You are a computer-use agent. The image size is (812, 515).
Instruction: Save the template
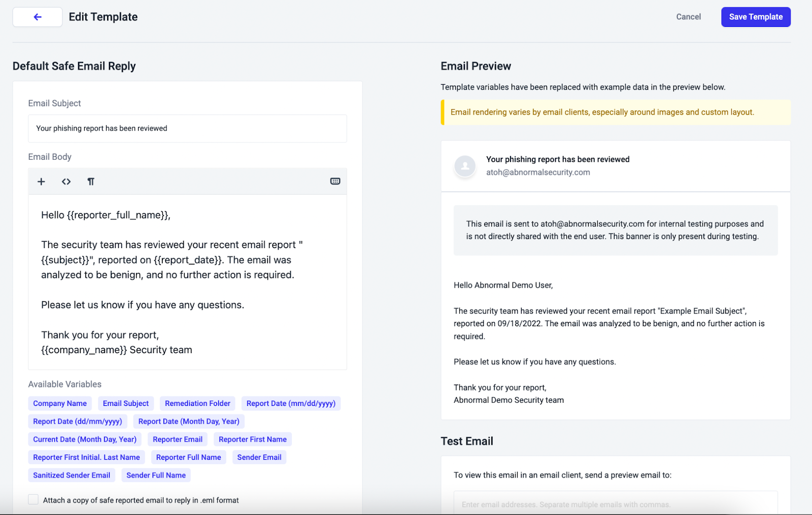click(x=756, y=17)
